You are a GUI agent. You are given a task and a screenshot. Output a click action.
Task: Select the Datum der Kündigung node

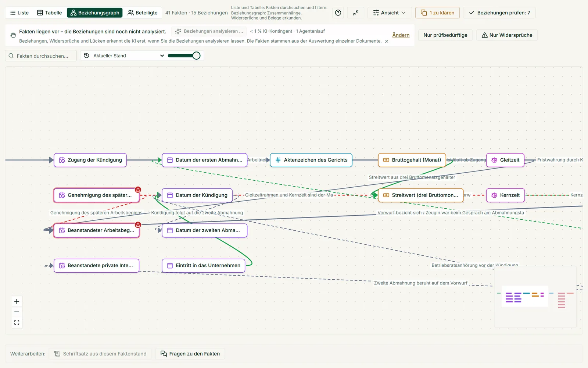tap(197, 195)
